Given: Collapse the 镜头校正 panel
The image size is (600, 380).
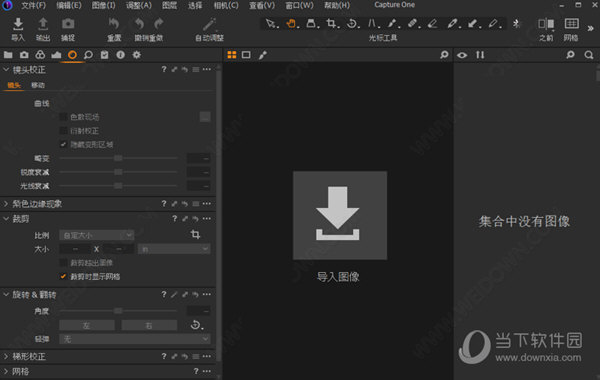Looking at the screenshot, I should pyautogui.click(x=6, y=69).
